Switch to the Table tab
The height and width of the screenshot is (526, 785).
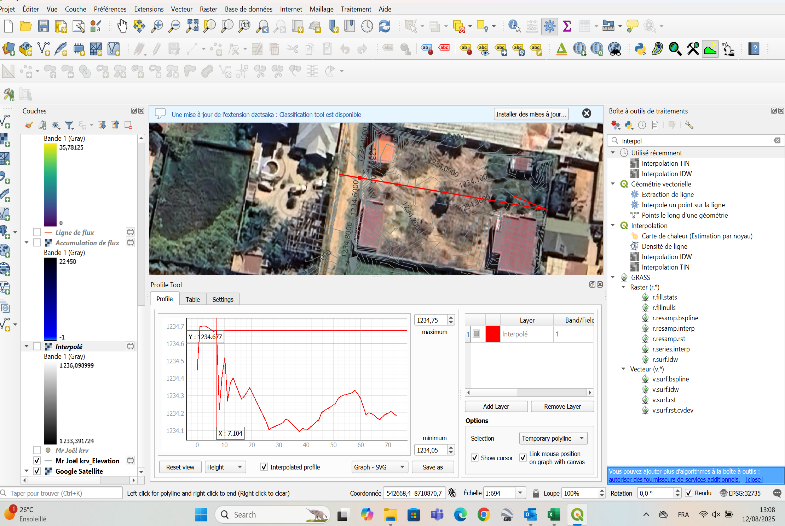(193, 299)
